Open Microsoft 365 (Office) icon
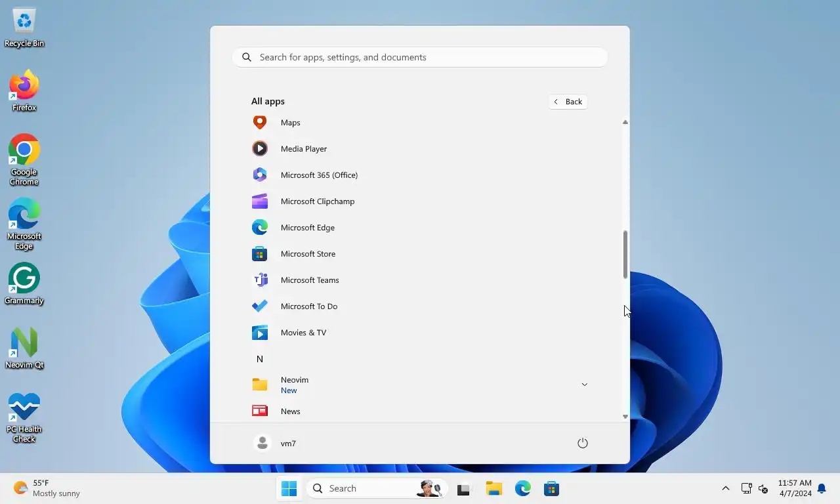Viewport: 840px width, 504px height. click(260, 175)
